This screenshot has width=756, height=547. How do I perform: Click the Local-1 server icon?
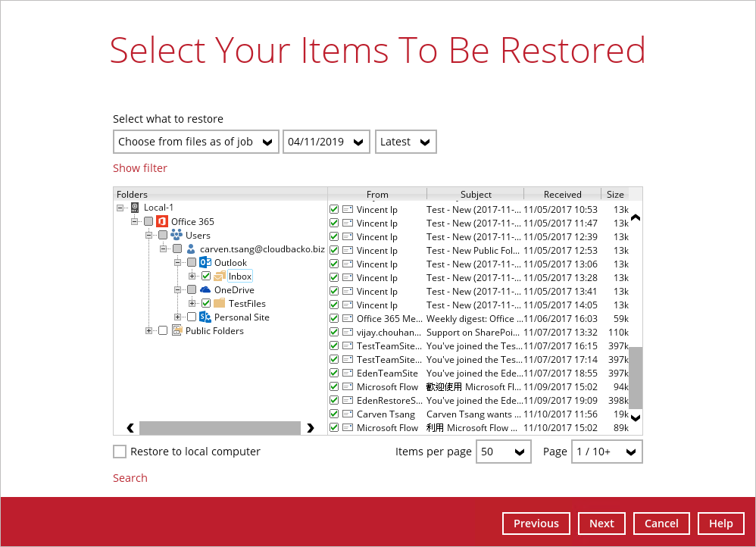[x=135, y=208]
